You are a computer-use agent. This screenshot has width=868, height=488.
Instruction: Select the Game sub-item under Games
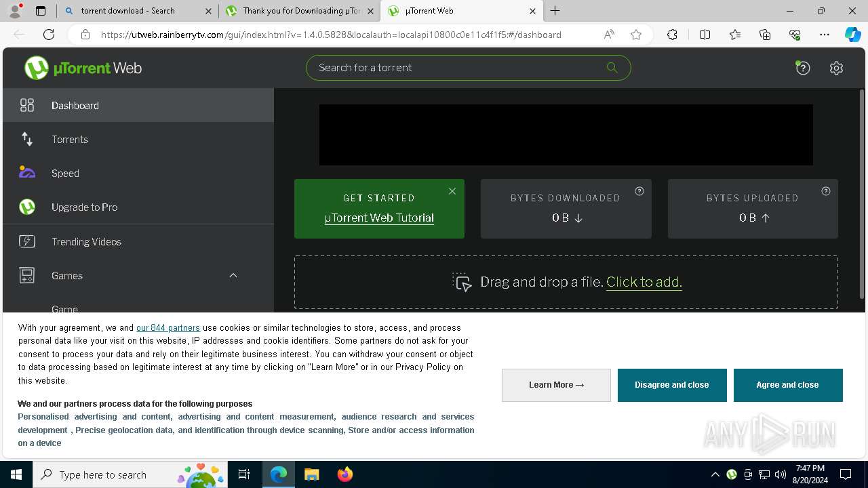pos(64,309)
